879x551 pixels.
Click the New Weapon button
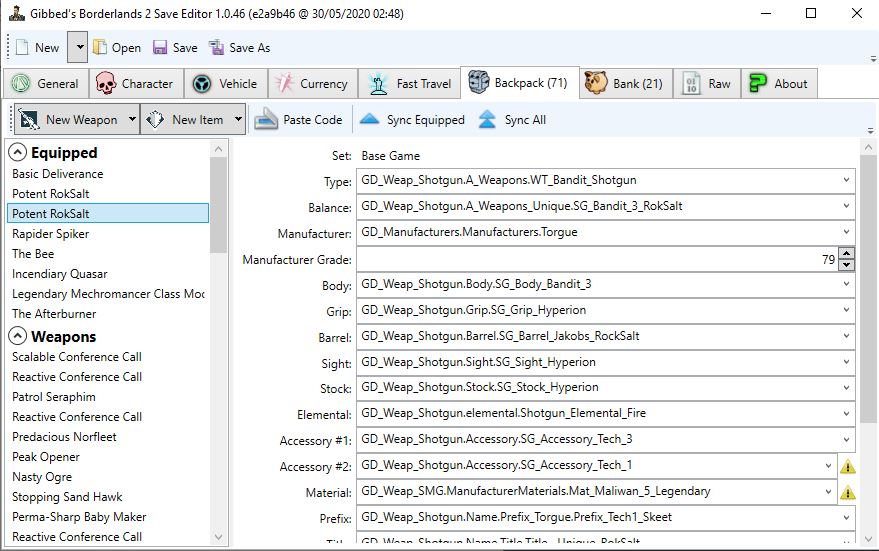pyautogui.click(x=70, y=119)
